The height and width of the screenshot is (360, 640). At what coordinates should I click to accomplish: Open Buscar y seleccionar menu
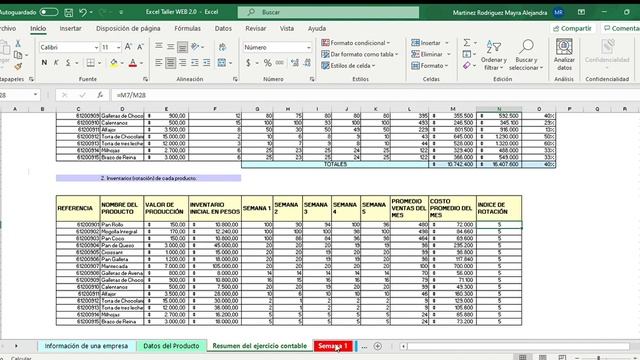[526, 55]
